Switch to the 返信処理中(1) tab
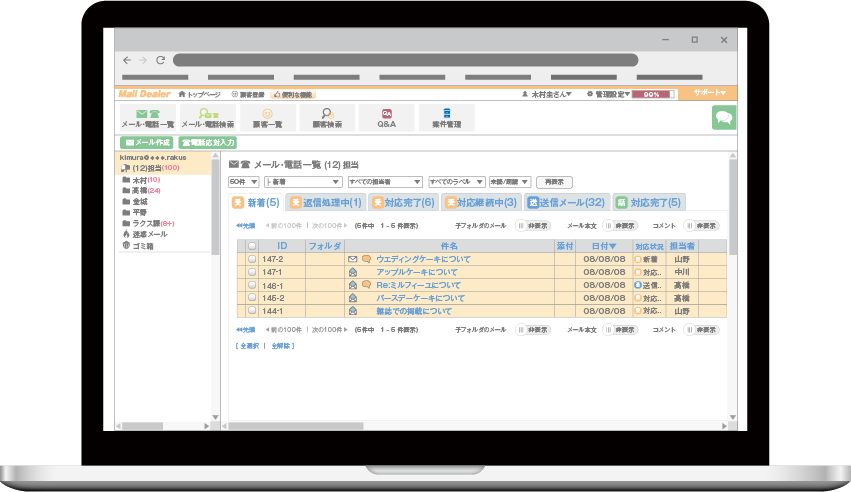Screen dimensions: 851x492 326,203
